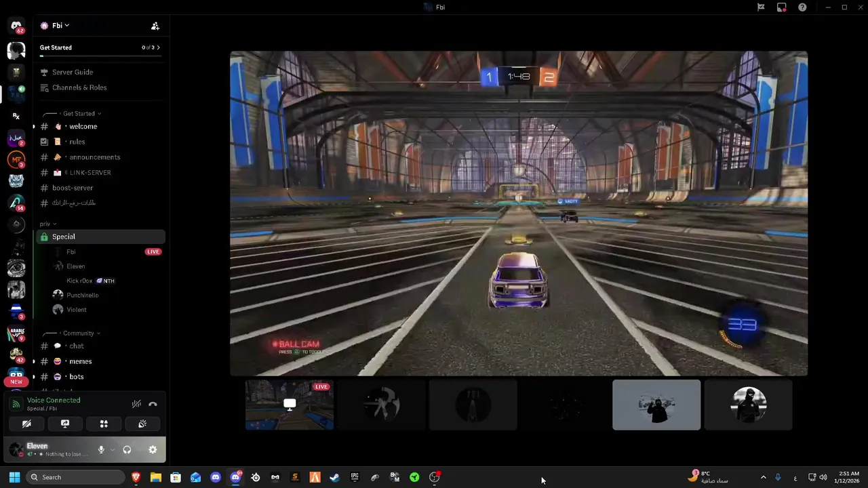Collapse the priv category
Screen dimensions: 868x488
(47, 224)
